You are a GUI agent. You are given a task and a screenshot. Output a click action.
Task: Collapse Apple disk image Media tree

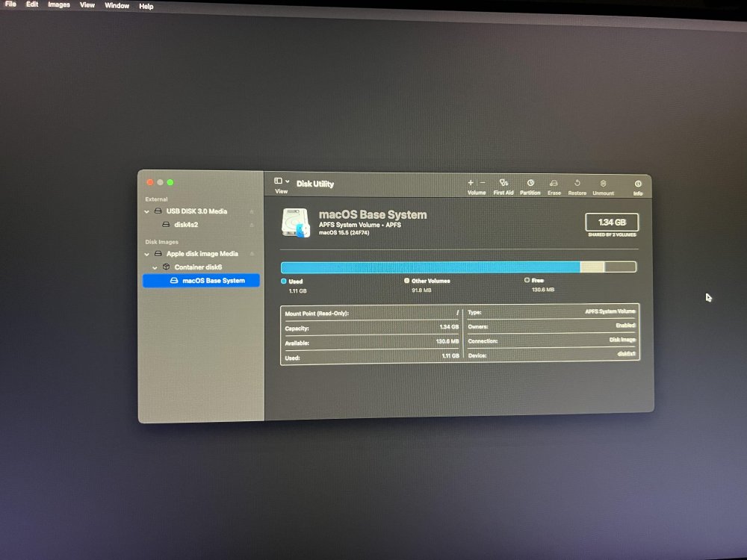[x=146, y=255]
